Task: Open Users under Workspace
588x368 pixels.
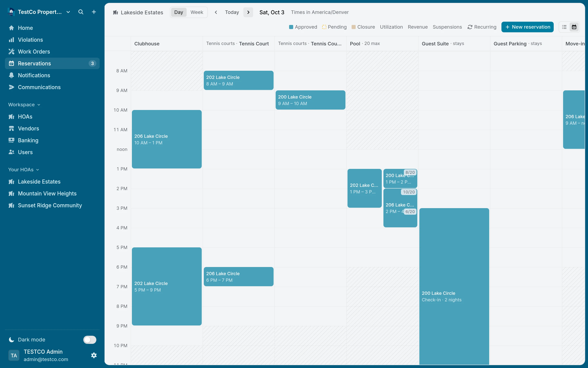Action: (x=52, y=152)
